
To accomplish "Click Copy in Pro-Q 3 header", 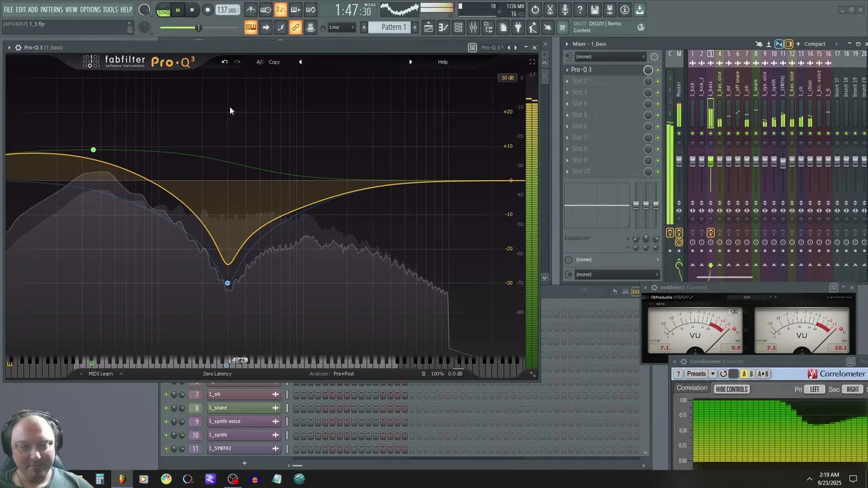I will [274, 62].
